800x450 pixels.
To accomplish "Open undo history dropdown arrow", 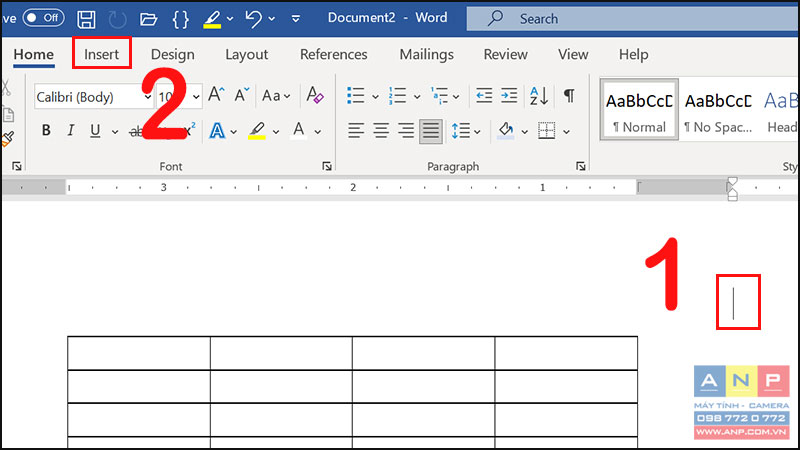I will point(272,19).
